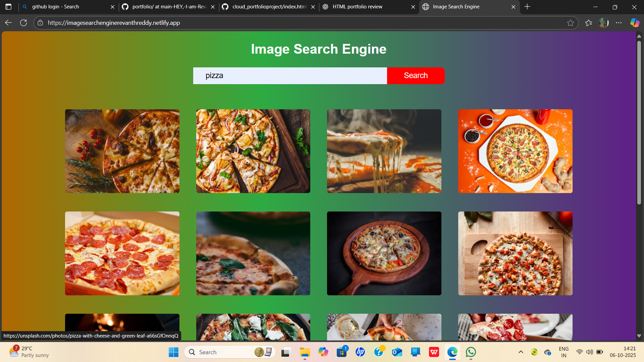Open the browser Settings and more menu
This screenshot has height=362, width=644.
(x=619, y=23)
